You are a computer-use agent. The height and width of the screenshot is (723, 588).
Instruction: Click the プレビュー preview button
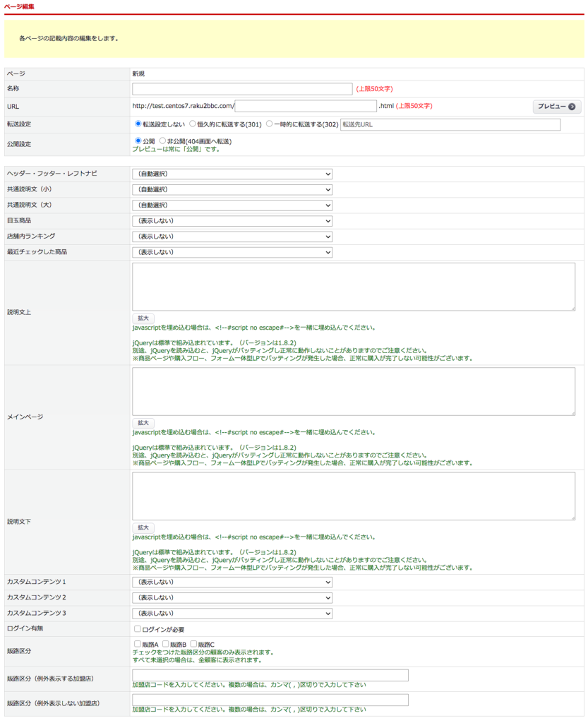(556, 107)
